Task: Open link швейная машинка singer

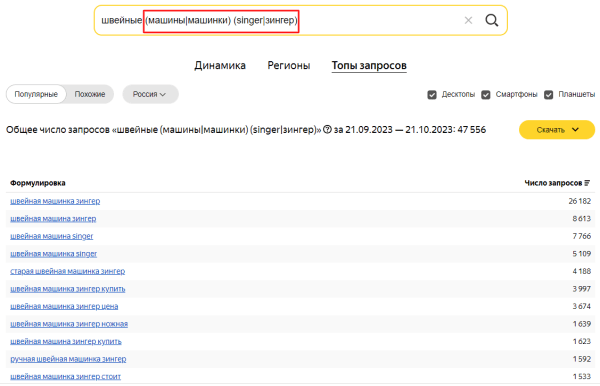Action: pos(54,254)
